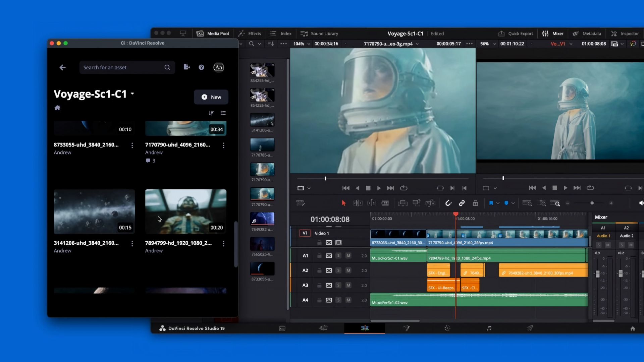The height and width of the screenshot is (362, 644).
Task: Select the Blade edit mode tool
Action: (386, 203)
